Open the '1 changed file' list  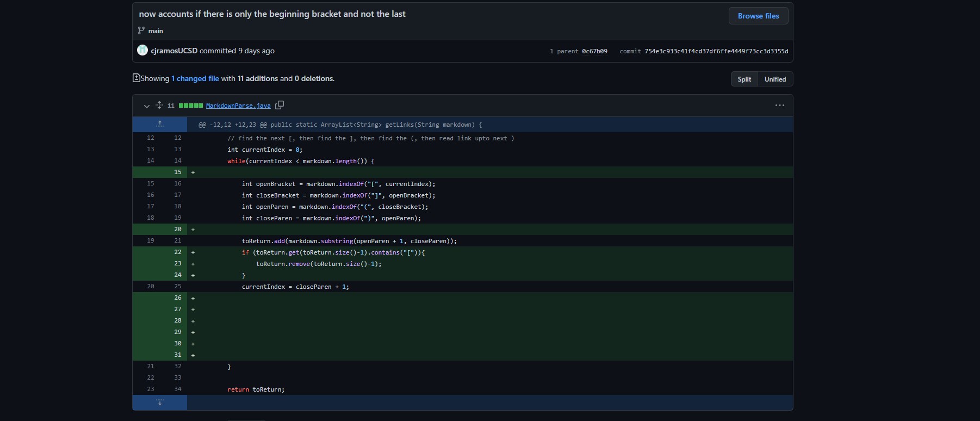195,78
